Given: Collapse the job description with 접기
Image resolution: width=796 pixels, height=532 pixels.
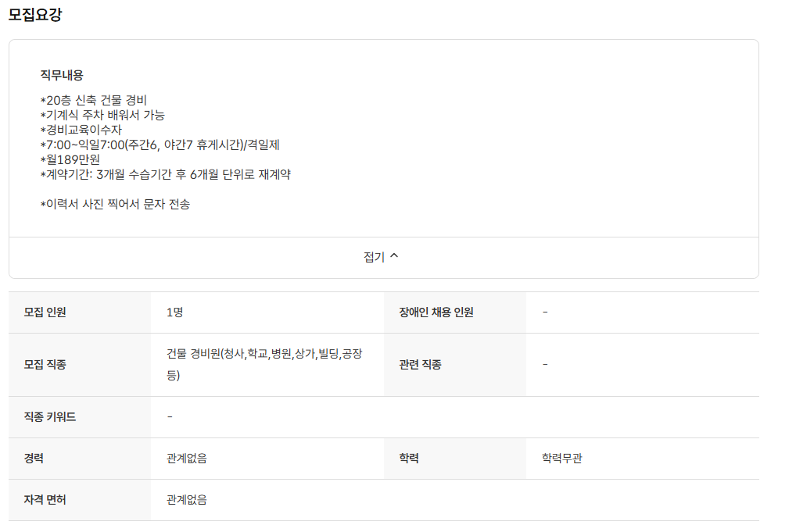Looking at the screenshot, I should 375,257.
